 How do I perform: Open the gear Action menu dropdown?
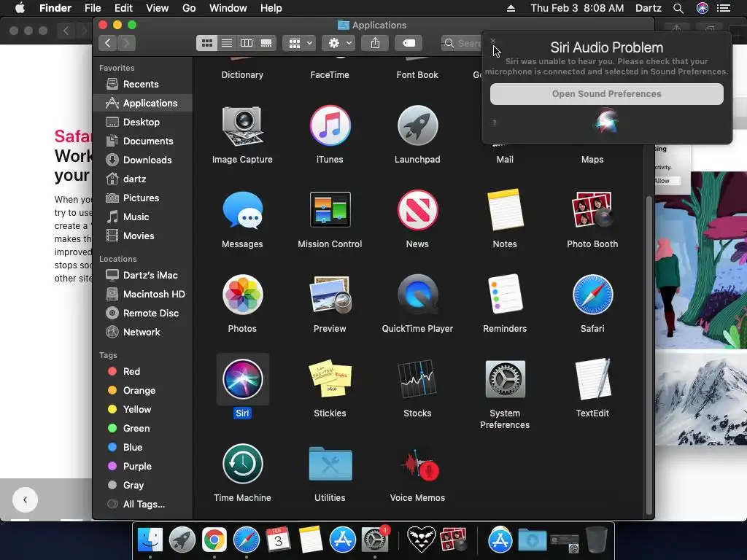click(338, 43)
